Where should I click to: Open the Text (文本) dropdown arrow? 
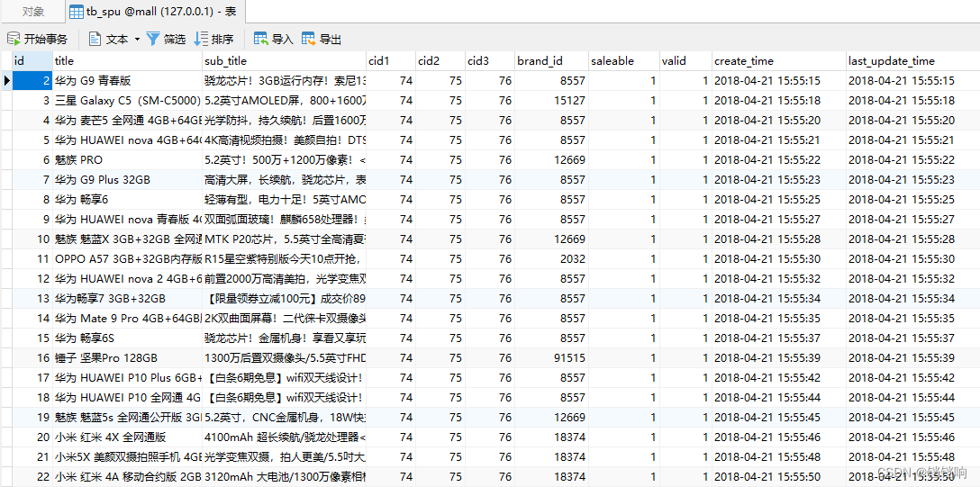pyautogui.click(x=137, y=40)
